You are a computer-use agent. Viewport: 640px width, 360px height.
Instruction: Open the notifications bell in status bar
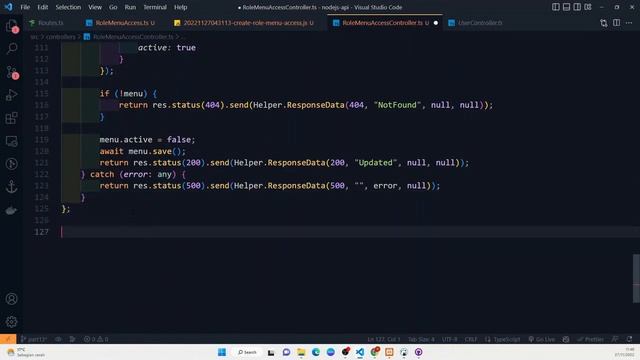[629, 339]
